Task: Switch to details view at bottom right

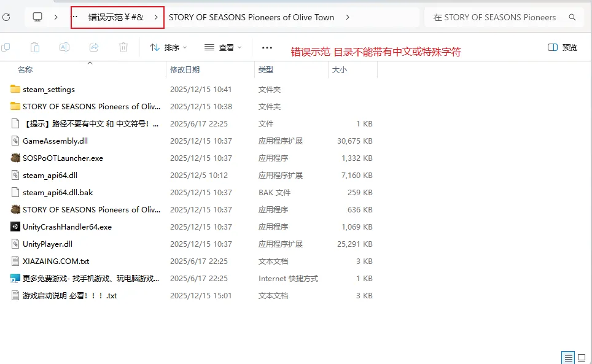Action: (x=568, y=357)
